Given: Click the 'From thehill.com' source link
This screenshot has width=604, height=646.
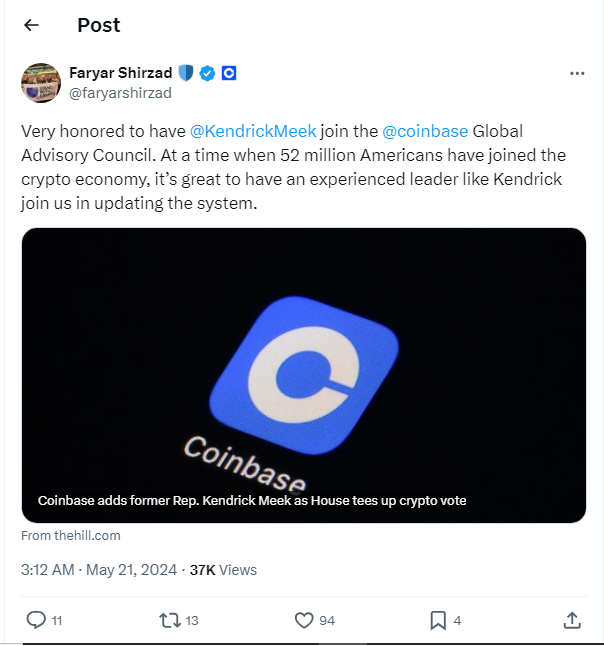Looking at the screenshot, I should (71, 536).
